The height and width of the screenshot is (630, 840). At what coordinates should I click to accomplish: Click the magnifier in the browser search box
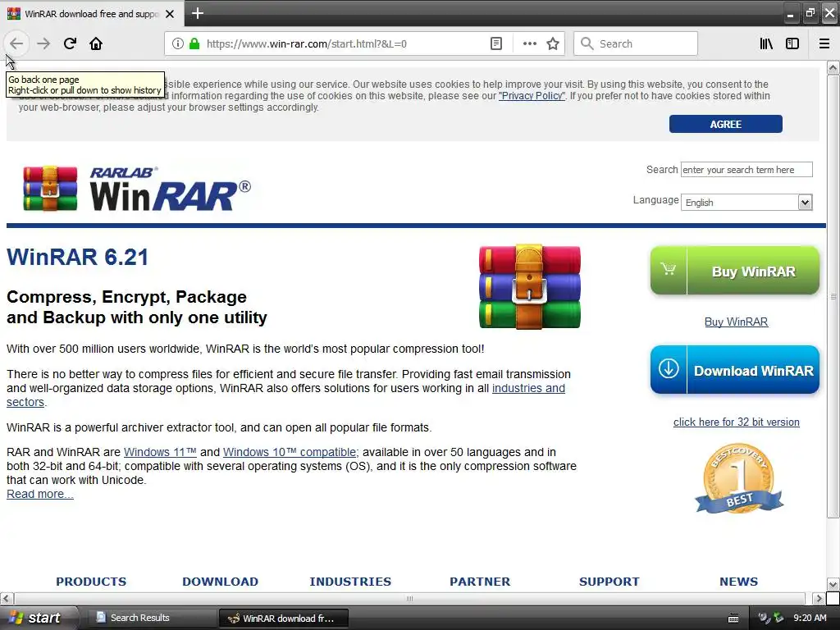(587, 43)
